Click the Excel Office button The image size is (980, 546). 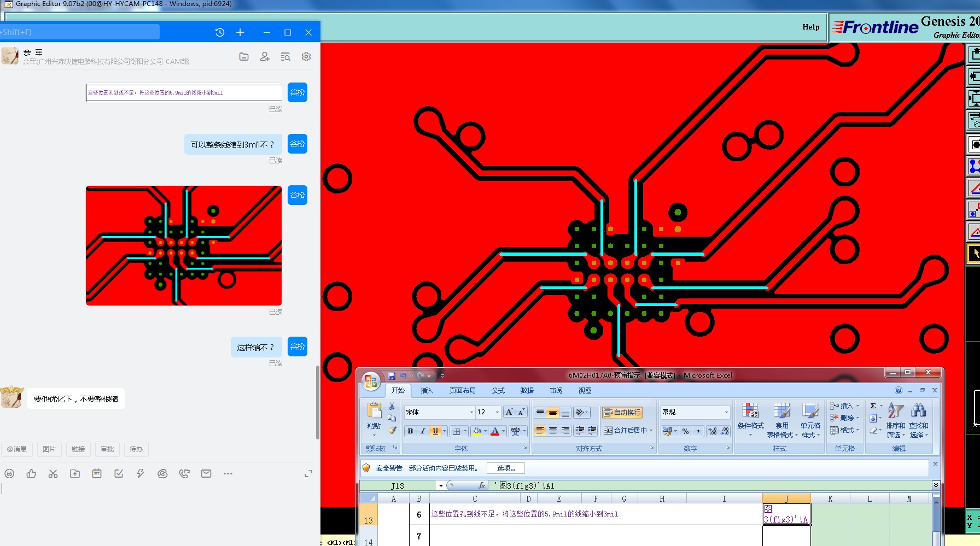371,381
